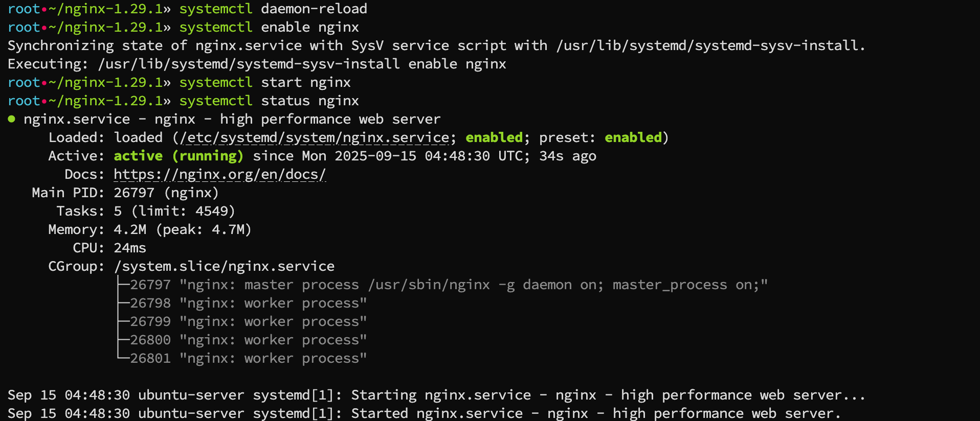Click the 'systemctl daemon-reload' command line

tap(273, 9)
